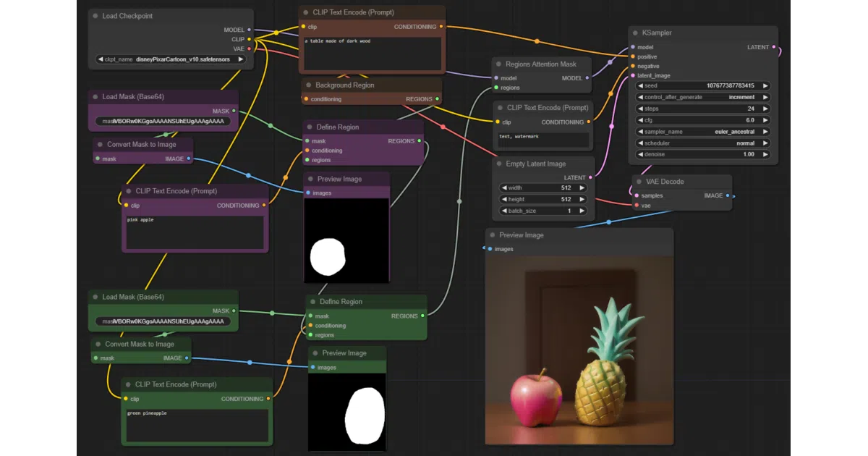Click the latent_image input port on KSampler
Image resolution: width=868 pixels, height=456 pixels.
coord(633,75)
